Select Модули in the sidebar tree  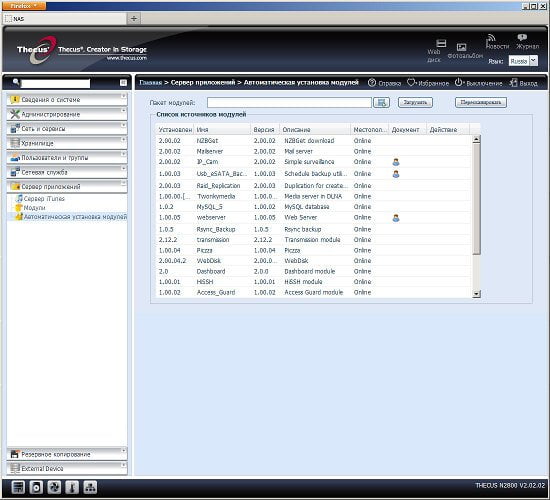[x=34, y=208]
